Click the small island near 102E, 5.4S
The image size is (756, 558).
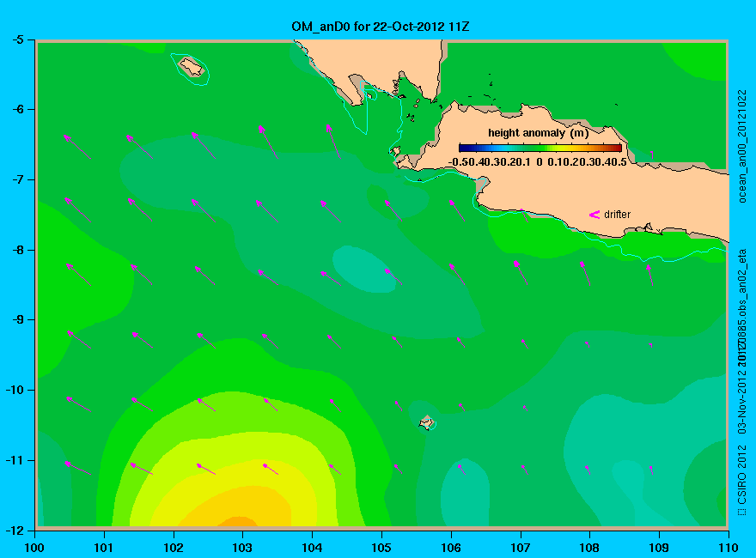[x=191, y=67]
